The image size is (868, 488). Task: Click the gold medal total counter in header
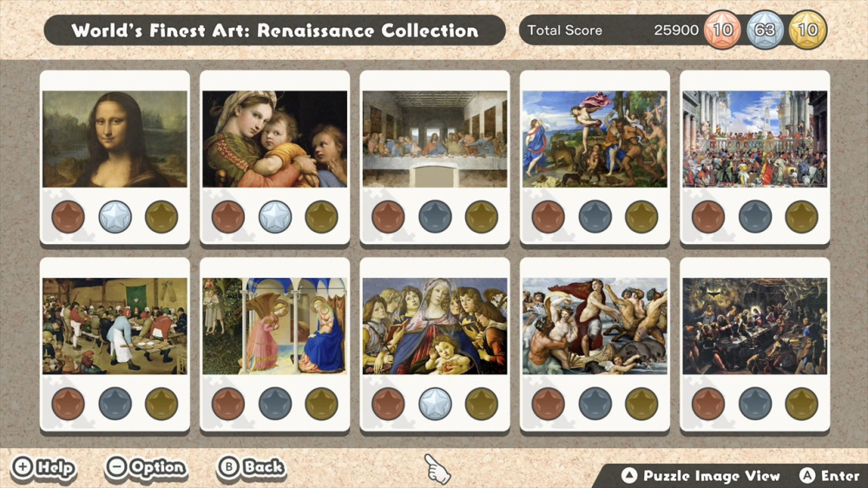click(807, 30)
